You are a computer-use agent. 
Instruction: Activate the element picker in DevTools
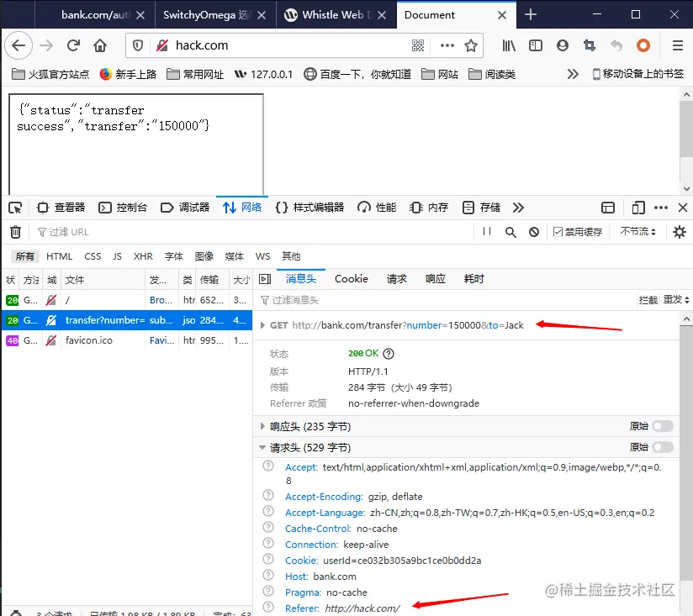point(15,208)
